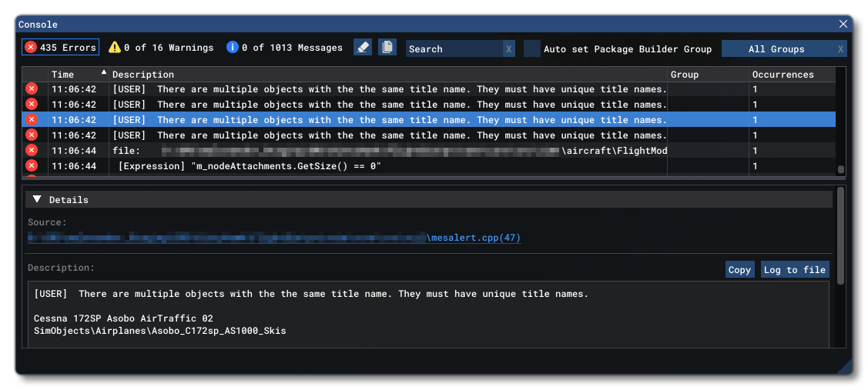Click the Cessna 172SP Asobo AirTraffic 02 text
The width and height of the screenshot is (868, 390).
pyautogui.click(x=123, y=318)
